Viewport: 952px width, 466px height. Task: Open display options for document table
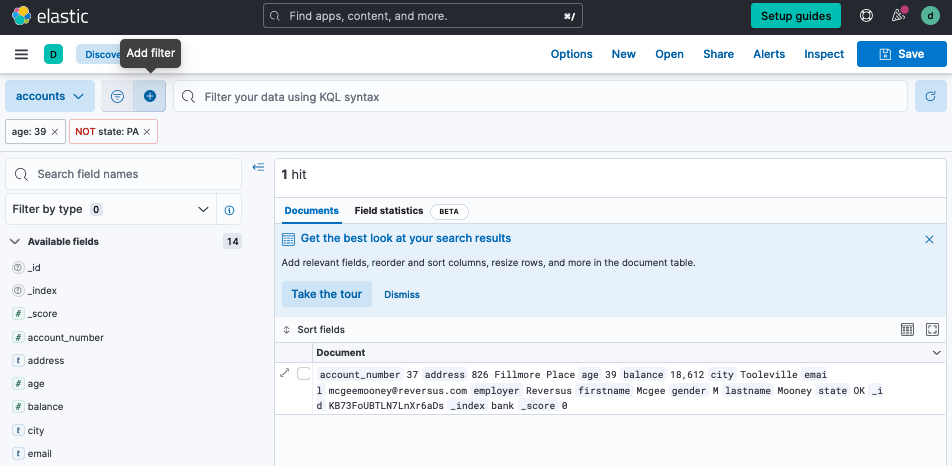907,329
